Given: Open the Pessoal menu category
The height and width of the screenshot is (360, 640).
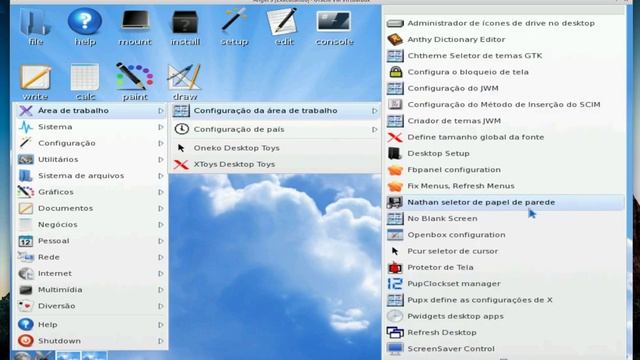Looking at the screenshot, I should pos(91,241).
